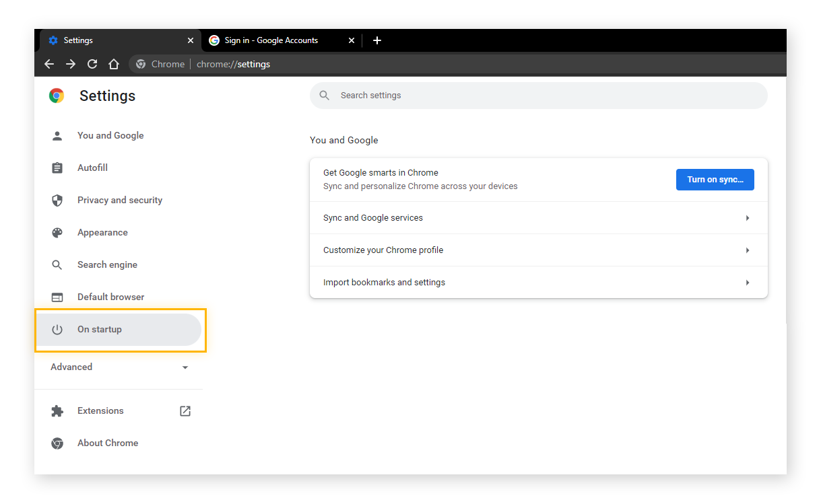Viewport: 821px width, 504px height.
Task: Reload the page with the refresh icon
Action: point(92,63)
